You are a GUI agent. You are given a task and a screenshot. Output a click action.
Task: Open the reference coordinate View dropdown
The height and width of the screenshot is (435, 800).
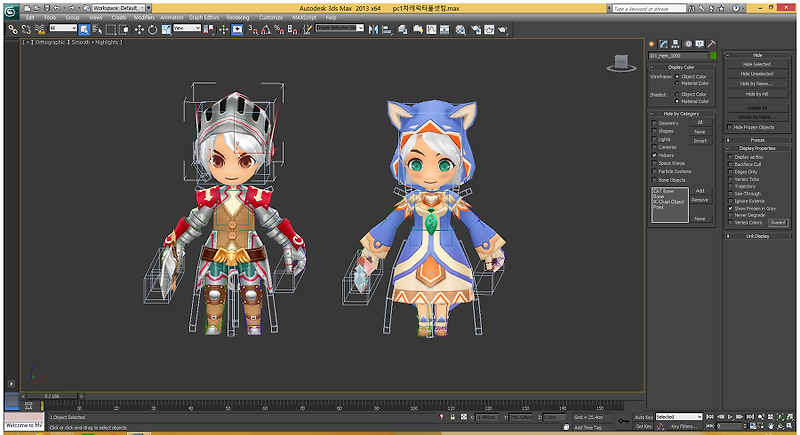point(187,28)
